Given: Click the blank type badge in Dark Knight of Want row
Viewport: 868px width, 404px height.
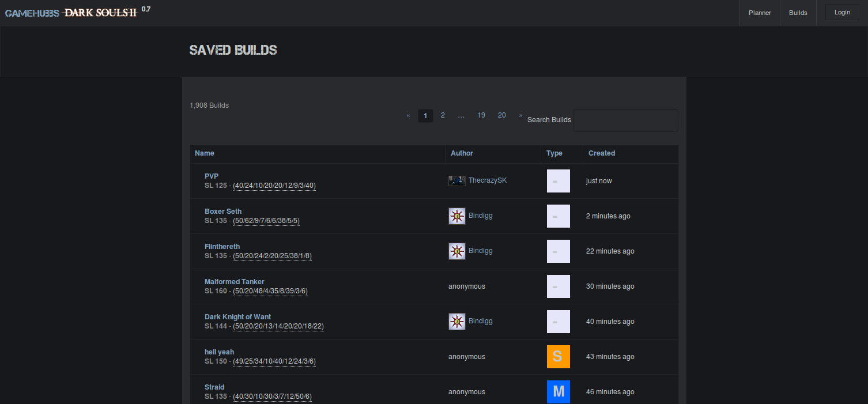Looking at the screenshot, I should [558, 322].
